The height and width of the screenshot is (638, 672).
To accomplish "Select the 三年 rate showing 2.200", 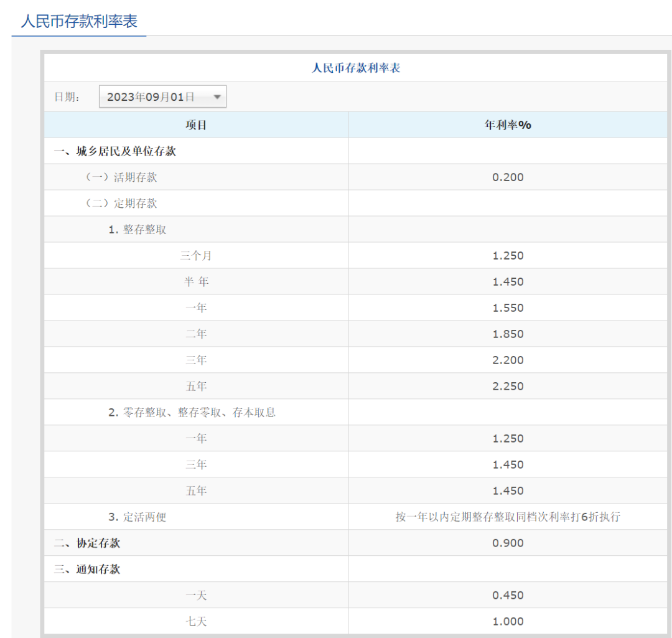I will [508, 360].
